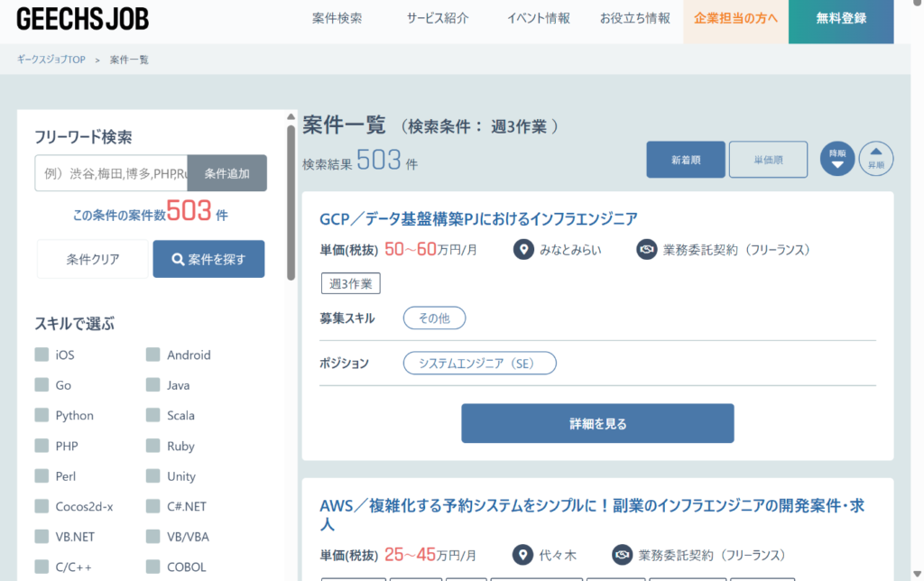Tick the Android skill checkbox
This screenshot has height=581, width=924.
point(153,355)
